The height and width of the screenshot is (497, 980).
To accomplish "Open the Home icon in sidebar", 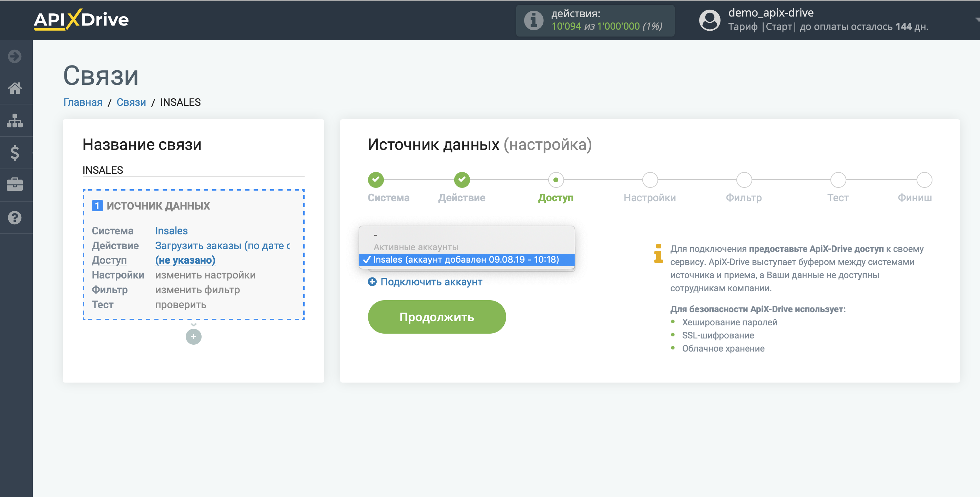I will pos(15,88).
